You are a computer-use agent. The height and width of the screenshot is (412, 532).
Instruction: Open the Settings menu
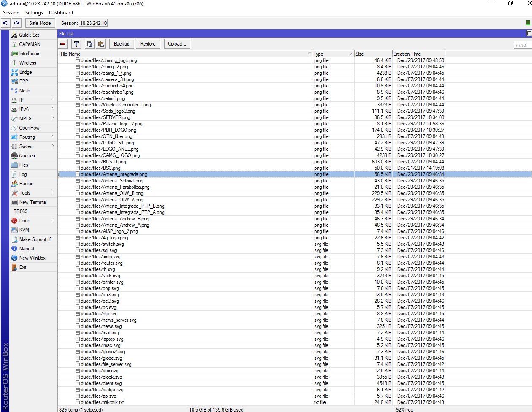tap(34, 13)
